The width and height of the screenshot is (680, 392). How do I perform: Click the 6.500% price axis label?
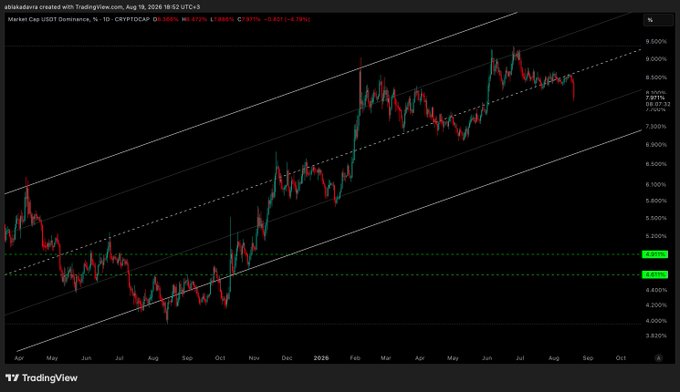tap(656, 164)
